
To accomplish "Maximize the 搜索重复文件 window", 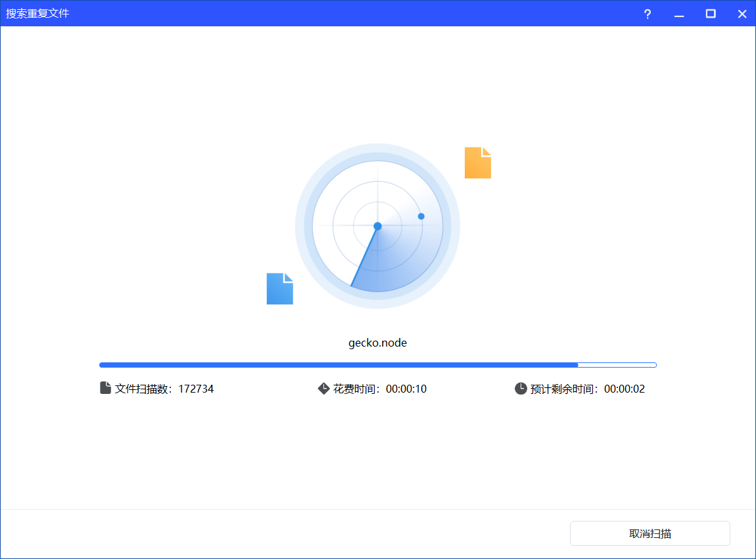I will [x=711, y=14].
